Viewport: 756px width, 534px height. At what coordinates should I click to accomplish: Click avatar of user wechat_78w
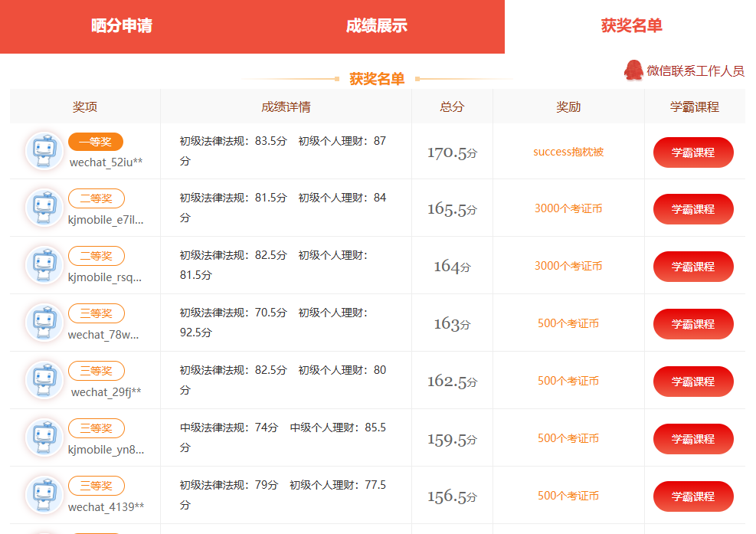[x=44, y=323]
